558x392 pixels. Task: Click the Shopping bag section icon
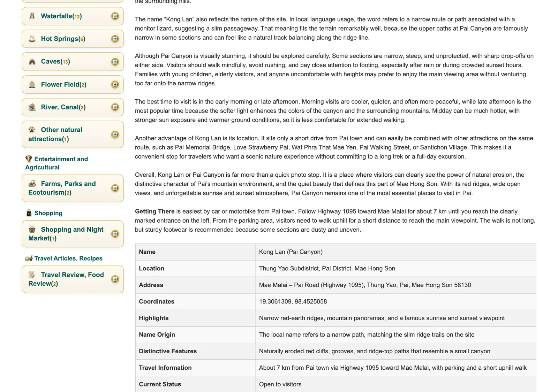pos(29,213)
